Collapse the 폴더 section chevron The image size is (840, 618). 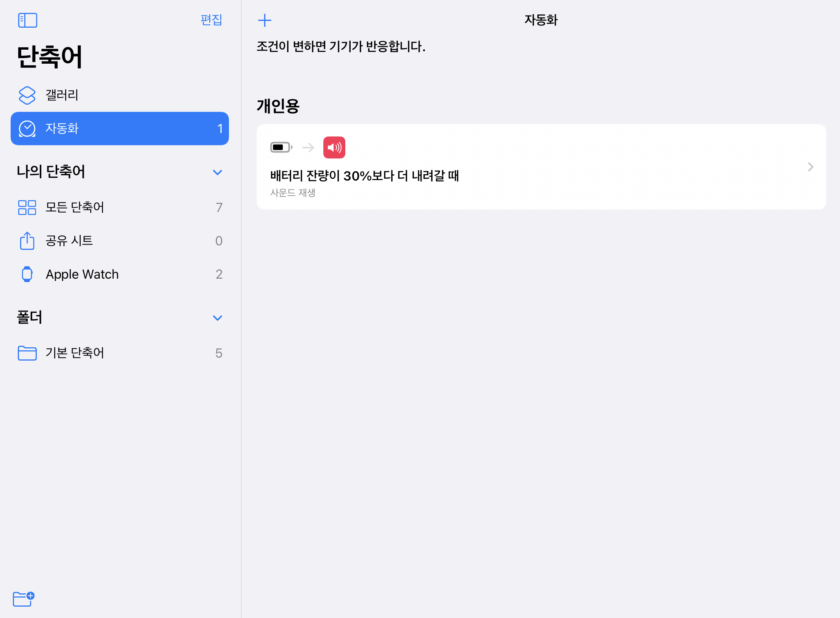click(x=217, y=318)
